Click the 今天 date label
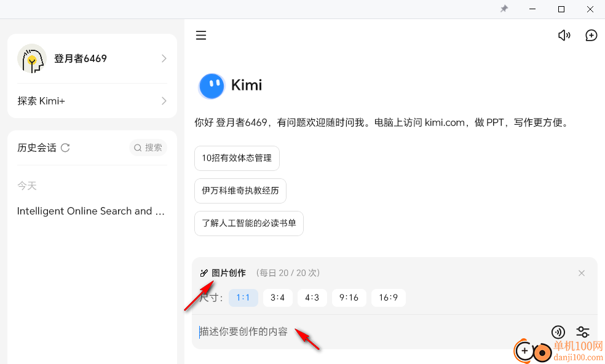The height and width of the screenshot is (364, 605). [27, 186]
